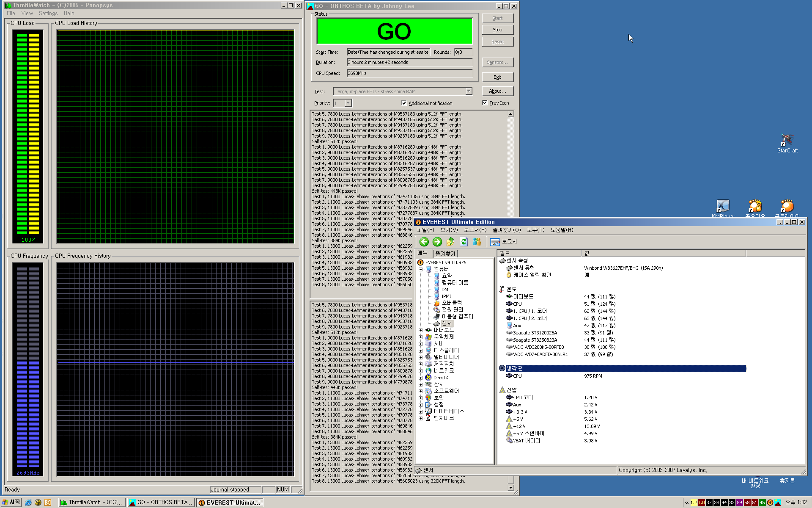The width and height of the screenshot is (812, 508).
Task: Open the EVEREST 파일(F) menu
Action: coord(425,230)
